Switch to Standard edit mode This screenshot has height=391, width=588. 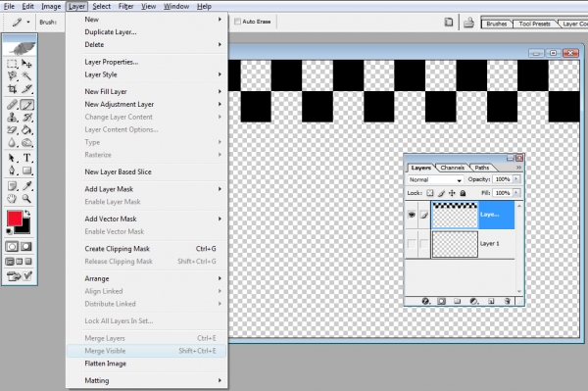tap(12, 246)
